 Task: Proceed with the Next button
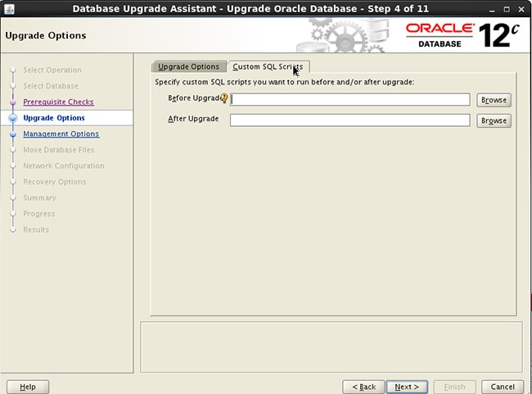click(407, 387)
